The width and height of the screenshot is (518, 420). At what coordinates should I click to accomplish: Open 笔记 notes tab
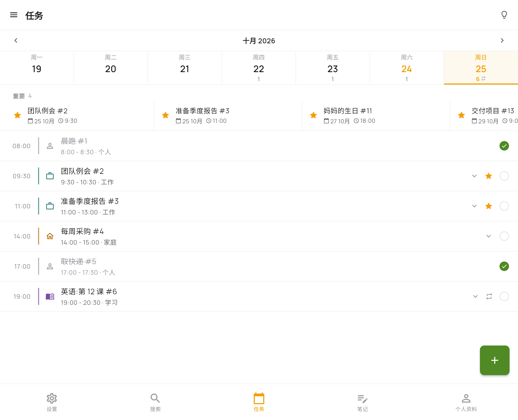[363, 402]
